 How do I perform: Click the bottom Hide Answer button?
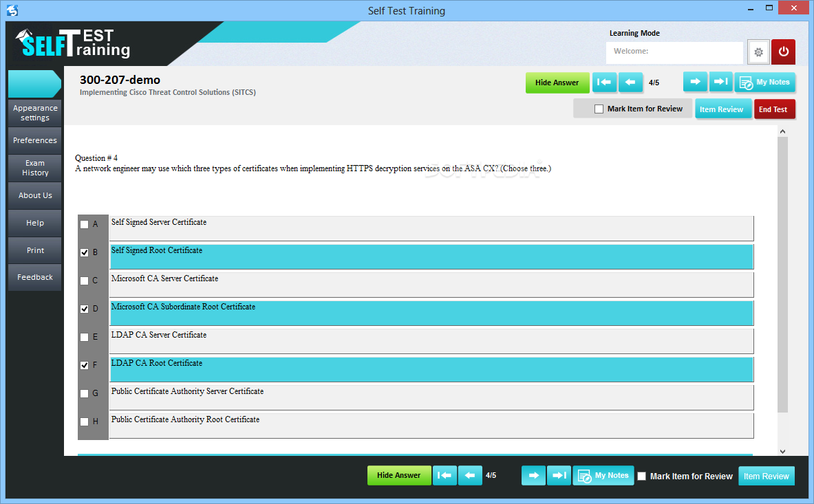(398, 476)
